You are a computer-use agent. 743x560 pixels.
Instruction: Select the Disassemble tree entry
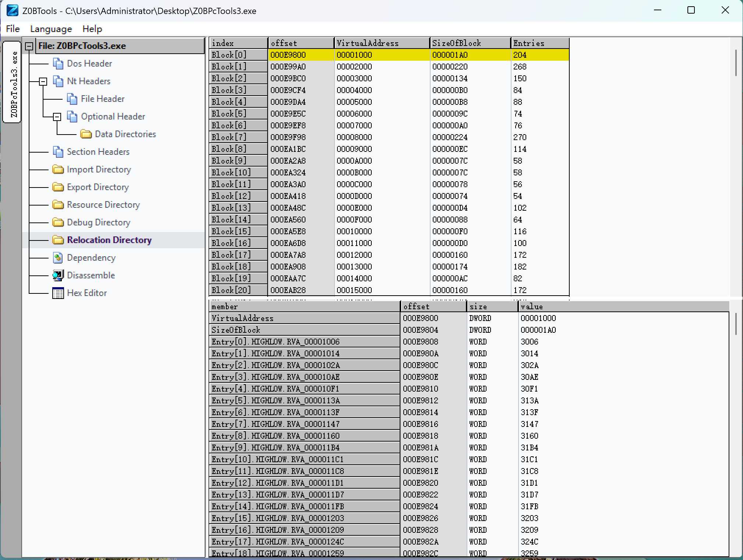click(x=91, y=275)
